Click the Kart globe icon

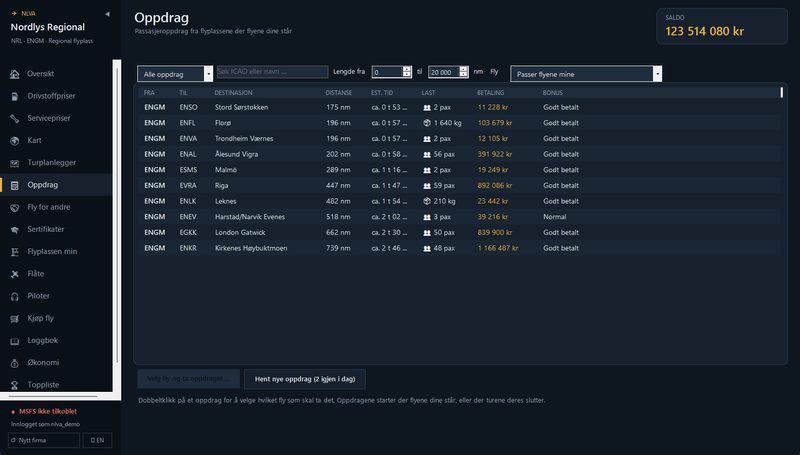click(x=15, y=141)
